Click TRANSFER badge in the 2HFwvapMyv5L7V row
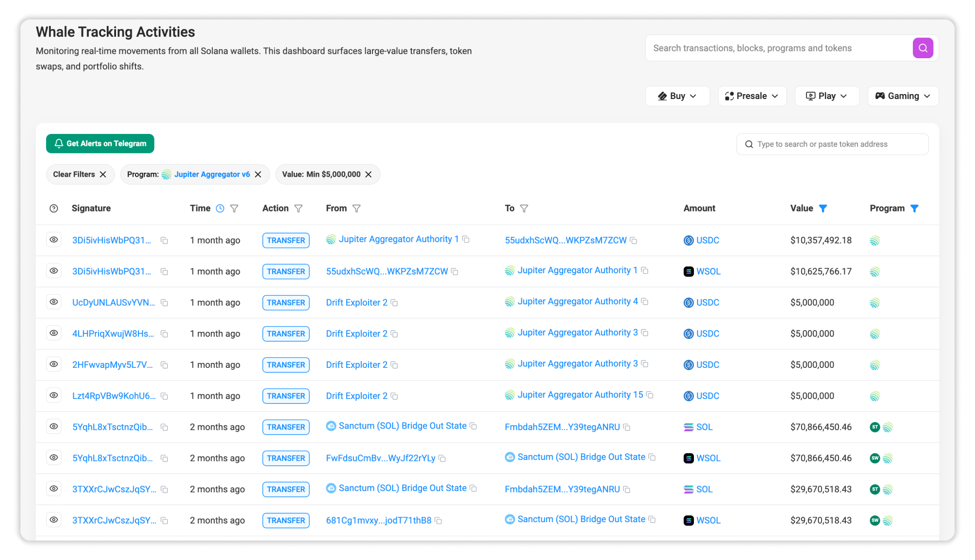 point(286,365)
